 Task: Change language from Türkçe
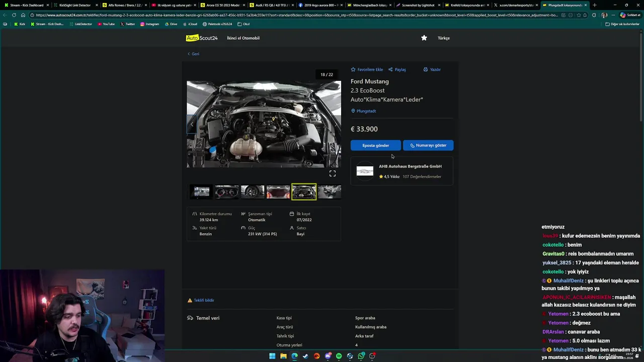[444, 38]
